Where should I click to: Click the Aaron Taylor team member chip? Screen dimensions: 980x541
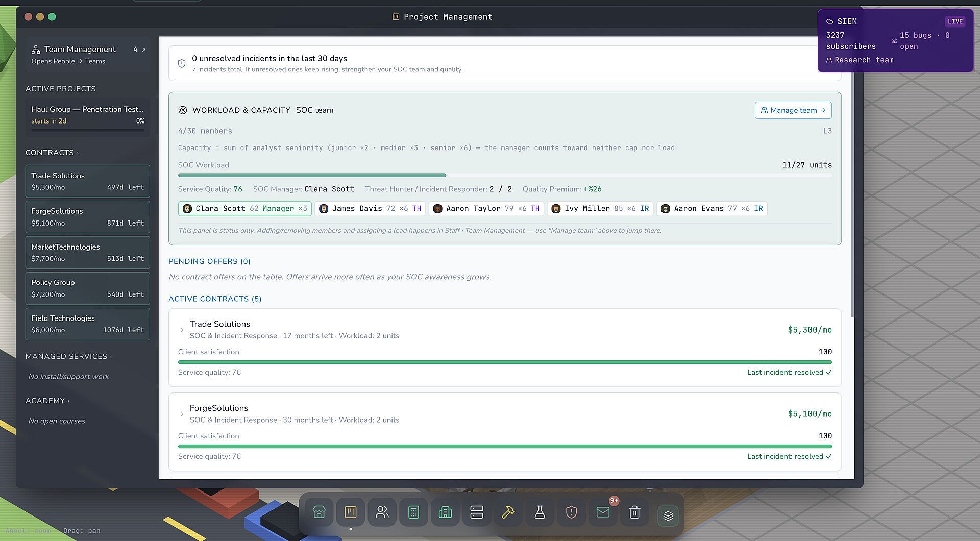point(486,209)
